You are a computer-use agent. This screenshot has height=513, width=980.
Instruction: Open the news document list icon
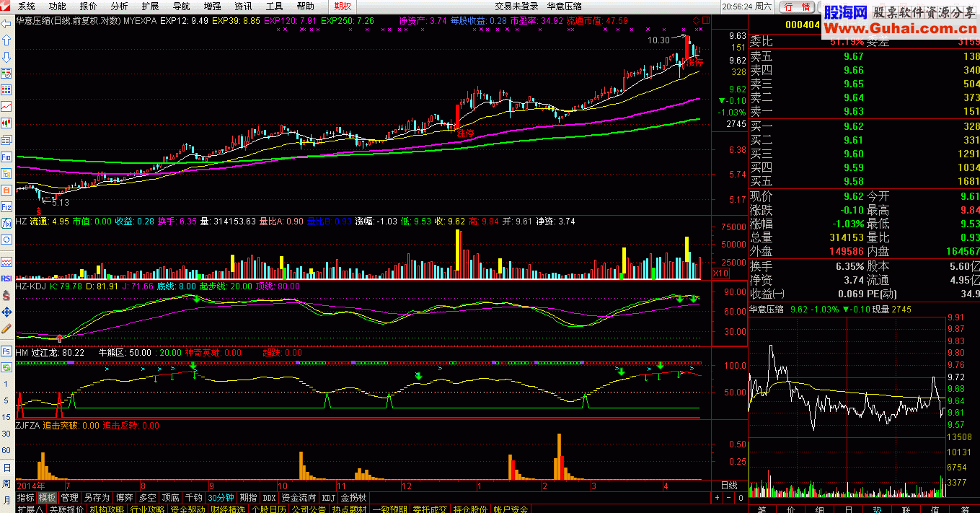tap(6, 140)
